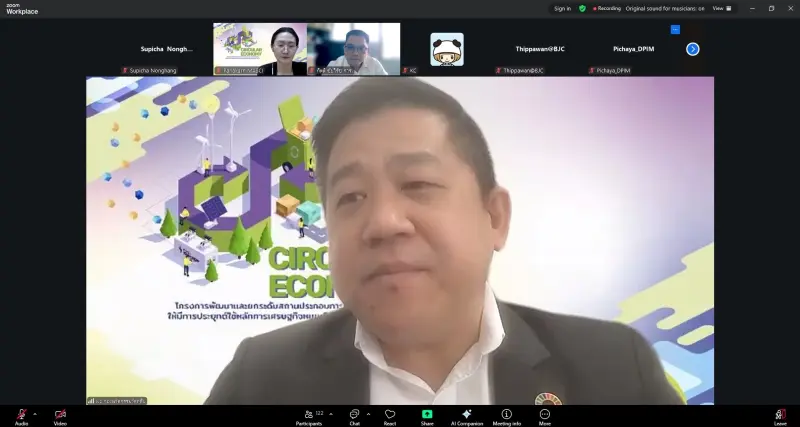Show next participants with right arrow
Image resolution: width=800 pixels, height=427 pixels.
pyautogui.click(x=692, y=49)
